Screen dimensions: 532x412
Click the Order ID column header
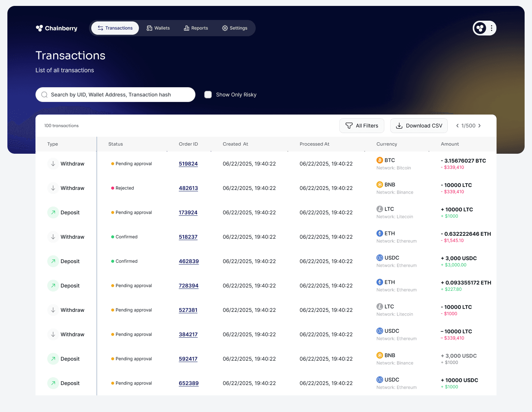point(188,144)
